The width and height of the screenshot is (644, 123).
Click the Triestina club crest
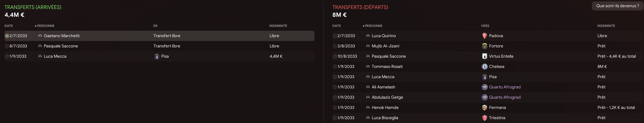pyautogui.click(x=485, y=118)
